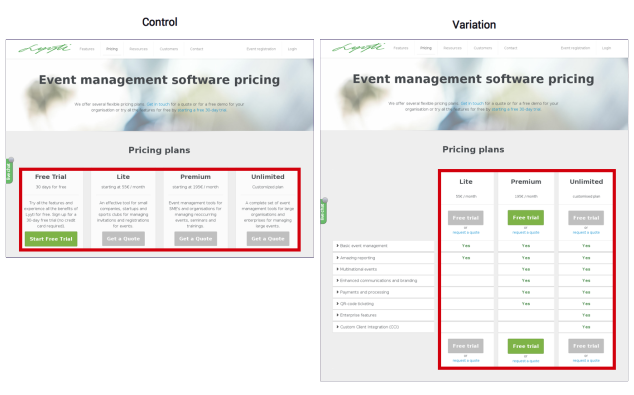The image size is (634, 395).
Task: Open Features menu item in Variation navigation
Action: pyautogui.click(x=401, y=48)
